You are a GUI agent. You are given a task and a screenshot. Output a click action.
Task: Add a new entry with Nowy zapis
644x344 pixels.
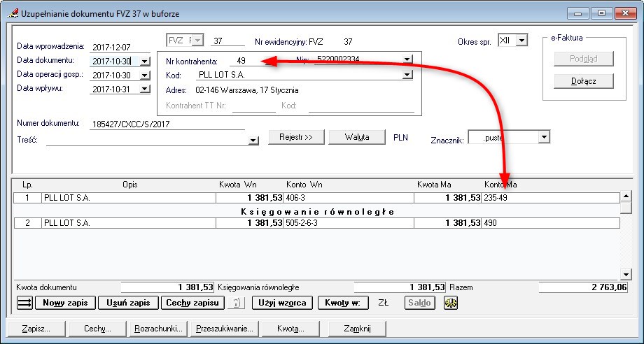coord(66,303)
